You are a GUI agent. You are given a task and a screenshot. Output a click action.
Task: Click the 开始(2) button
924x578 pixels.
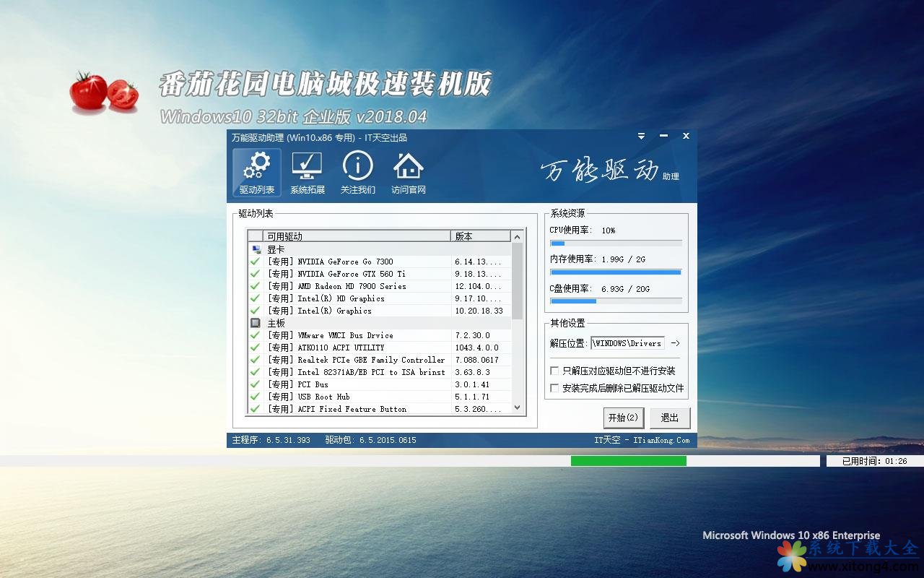[623, 418]
